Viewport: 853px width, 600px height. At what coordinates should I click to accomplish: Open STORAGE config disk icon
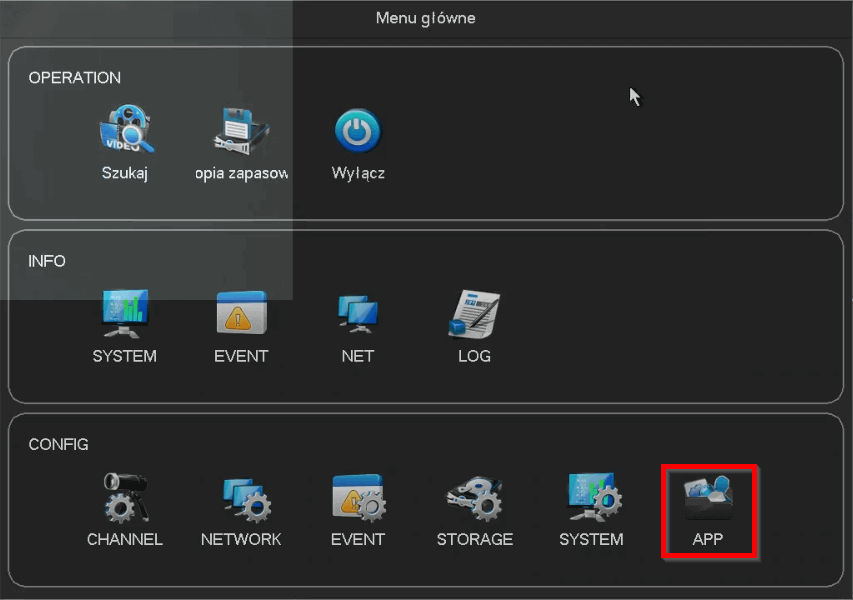(x=474, y=497)
